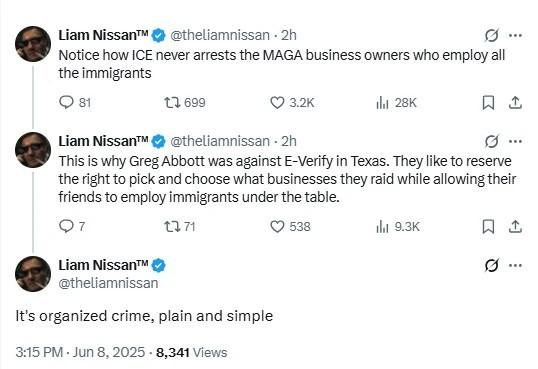538x369 pixels.
Task: Open Grok icon on first tweet
Action: tap(491, 35)
